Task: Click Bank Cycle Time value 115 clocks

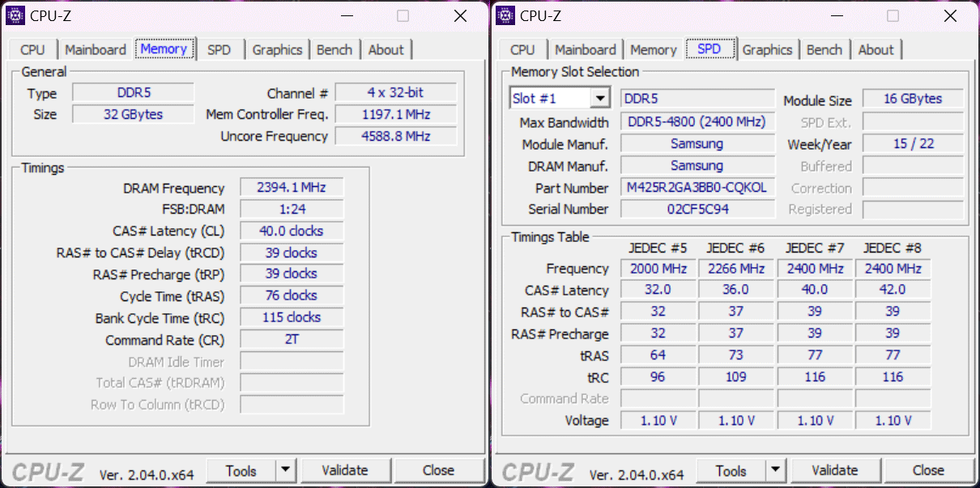Action: point(292,317)
